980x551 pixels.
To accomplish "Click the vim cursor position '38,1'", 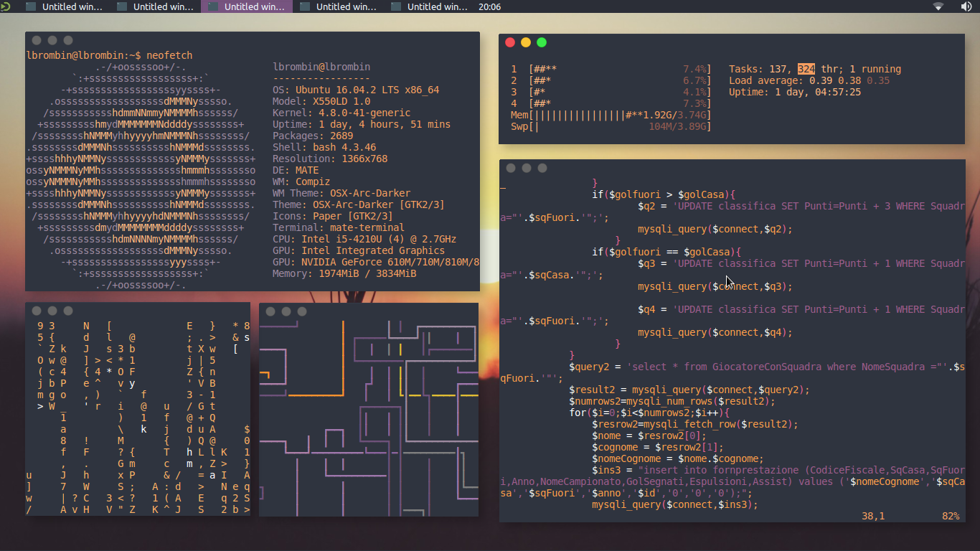I will click(x=873, y=516).
